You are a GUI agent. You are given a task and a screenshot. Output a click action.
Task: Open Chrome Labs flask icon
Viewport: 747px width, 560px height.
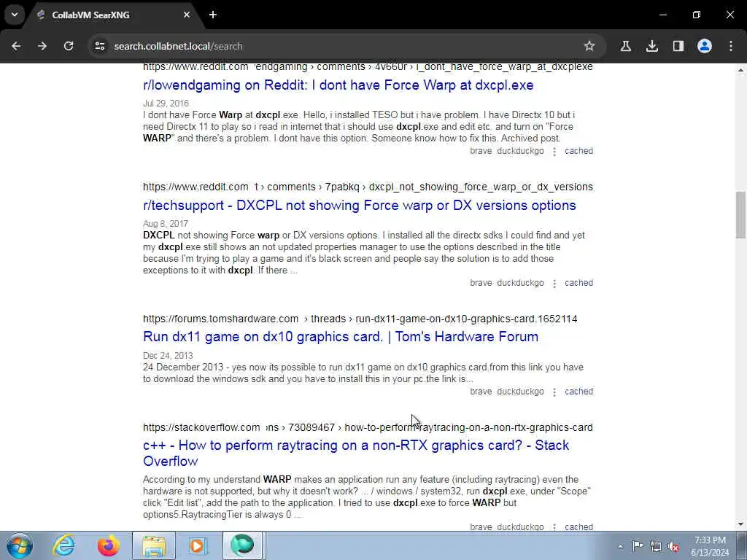click(626, 46)
